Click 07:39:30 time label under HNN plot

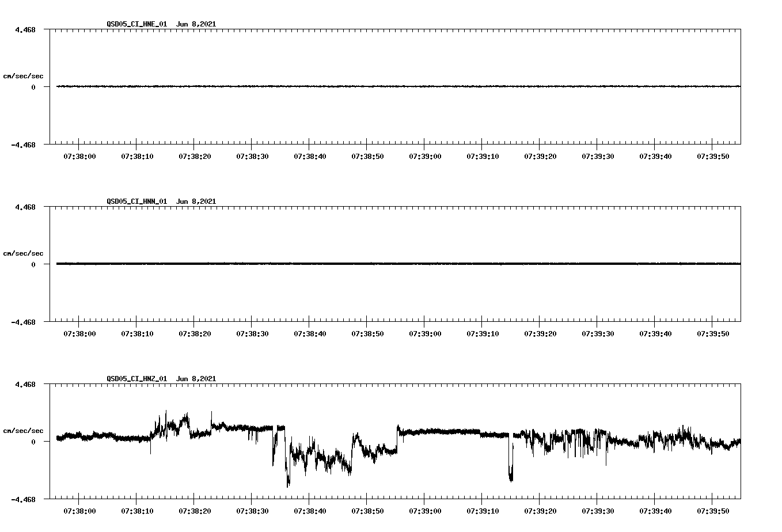[x=598, y=333]
